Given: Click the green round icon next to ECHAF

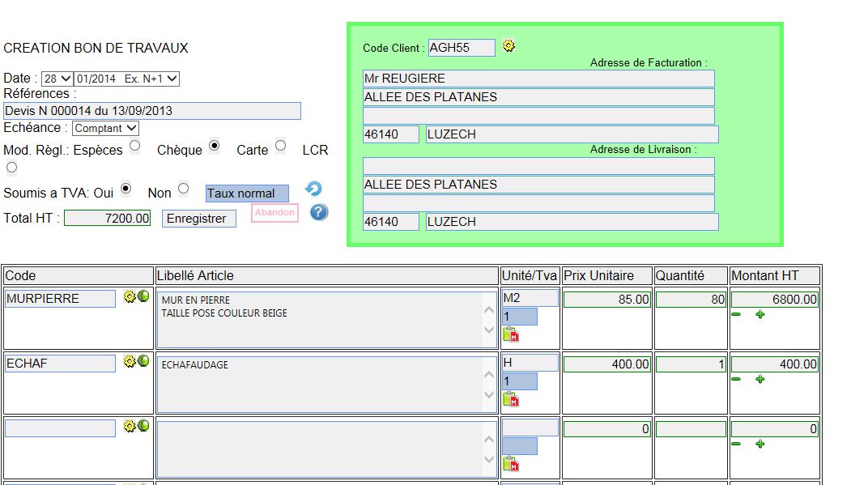Looking at the screenshot, I should coord(143,361).
